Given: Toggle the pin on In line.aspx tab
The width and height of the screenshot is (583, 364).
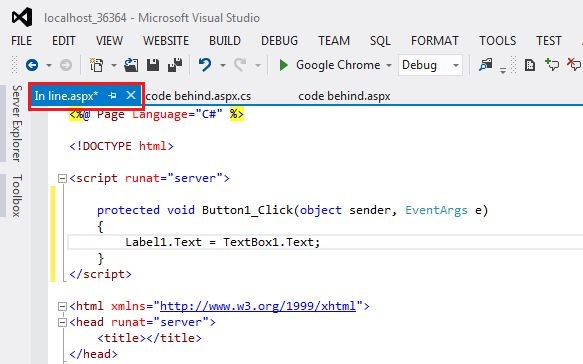Looking at the screenshot, I should pyautogui.click(x=112, y=96).
